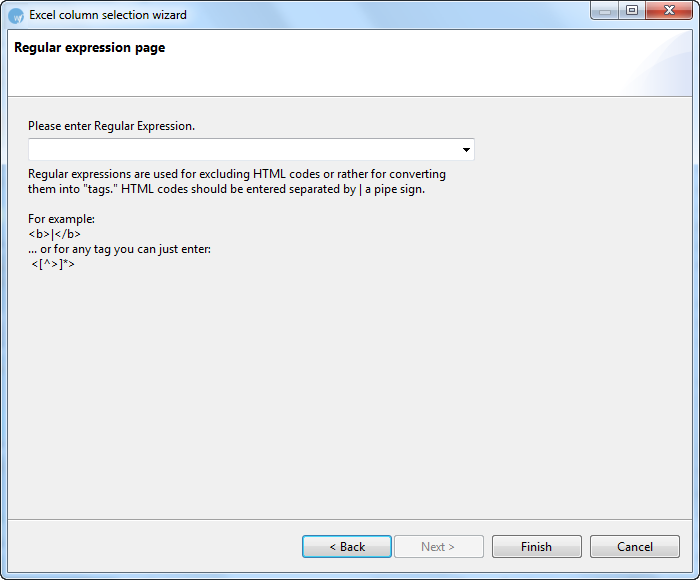
Task: Click the 'Please enter Regular Expression.' label
Action: [x=111, y=126]
